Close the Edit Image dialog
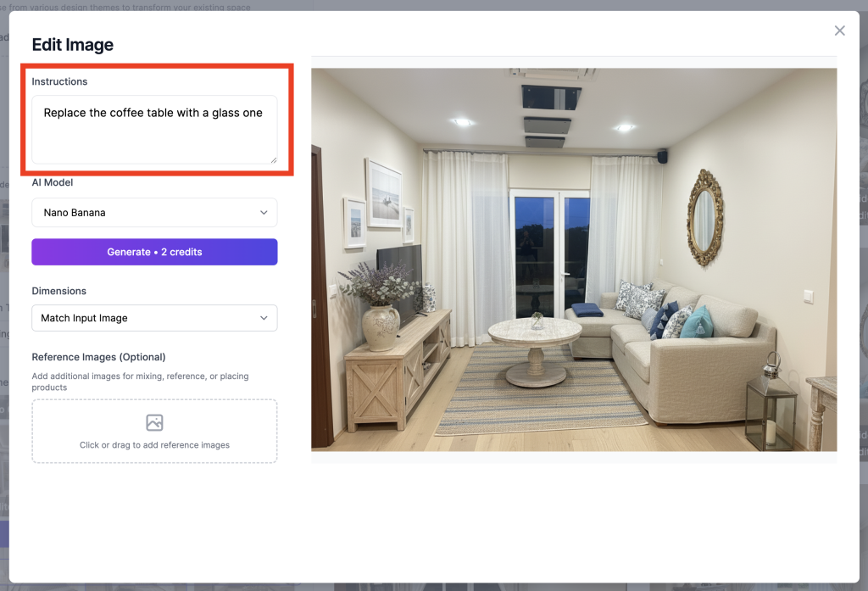This screenshot has width=868, height=591. click(x=839, y=31)
